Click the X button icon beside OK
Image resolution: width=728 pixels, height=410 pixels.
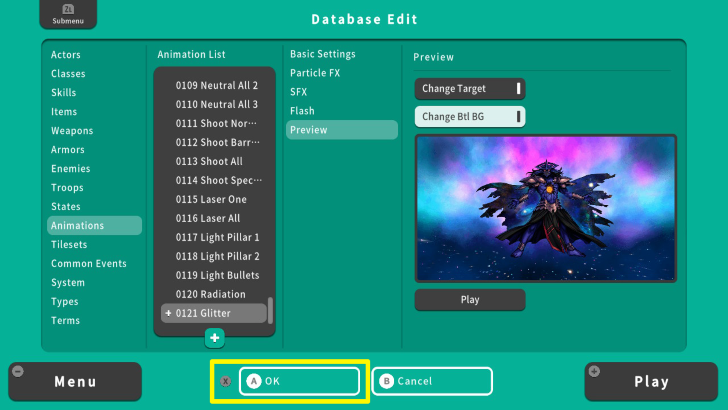(x=226, y=381)
